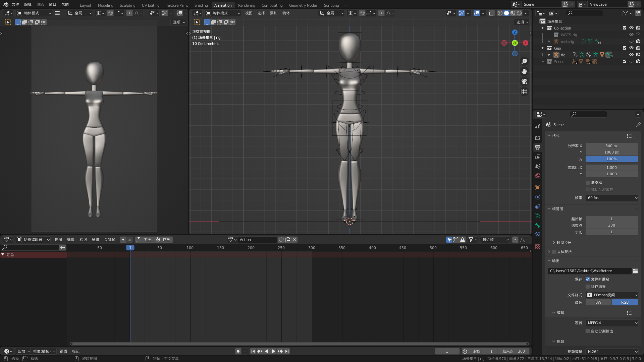Select BW color mode button
Screen dimensions: 644x362
click(x=598, y=302)
